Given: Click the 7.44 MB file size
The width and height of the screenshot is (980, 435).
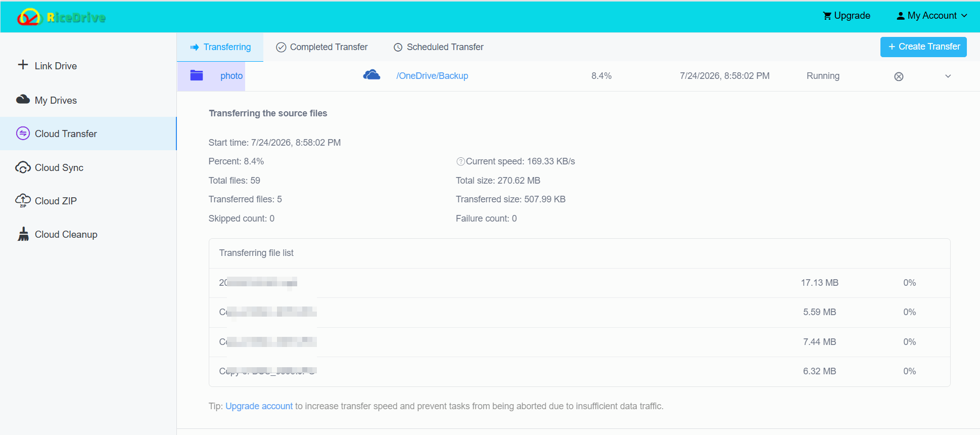Looking at the screenshot, I should (819, 342).
